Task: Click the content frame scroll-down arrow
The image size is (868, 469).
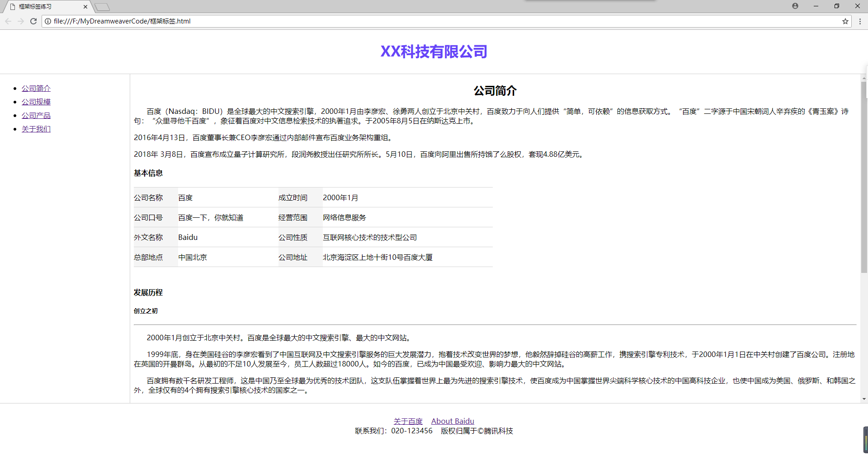Action: (x=864, y=399)
